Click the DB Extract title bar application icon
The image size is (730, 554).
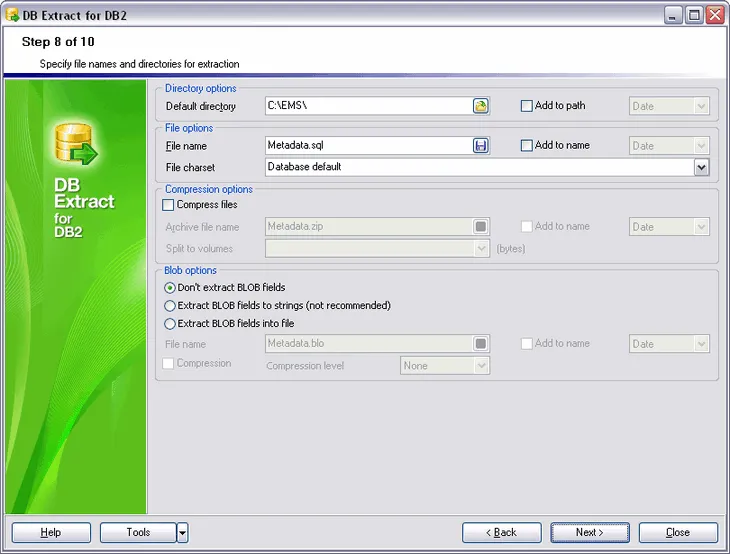point(12,15)
